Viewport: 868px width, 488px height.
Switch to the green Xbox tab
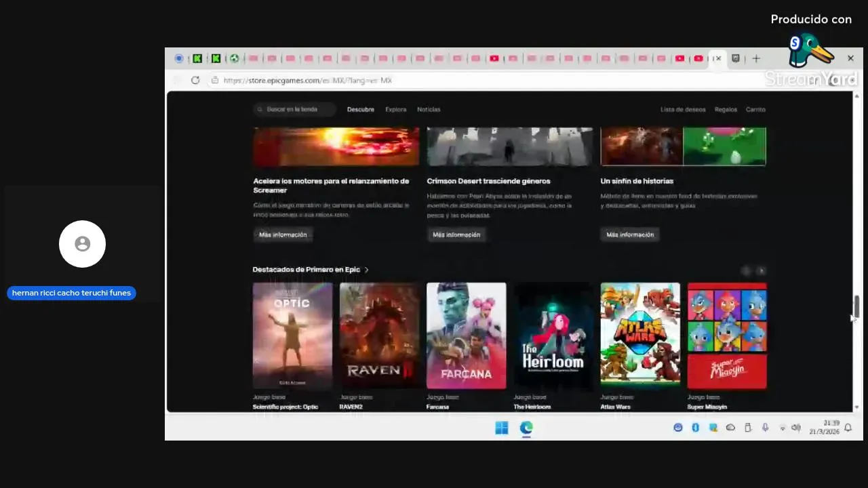tap(234, 58)
